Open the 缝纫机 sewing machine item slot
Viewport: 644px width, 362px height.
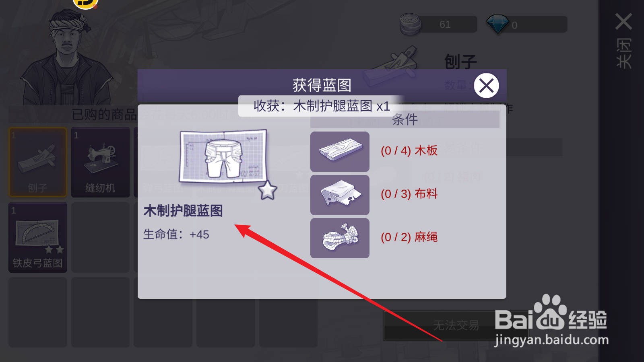coord(100,162)
